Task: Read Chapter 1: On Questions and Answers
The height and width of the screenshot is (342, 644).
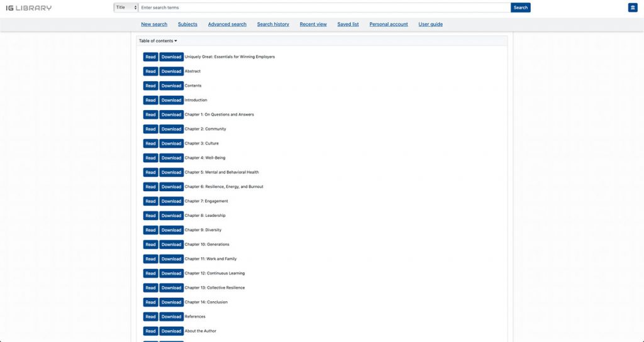Action: pyautogui.click(x=151, y=114)
